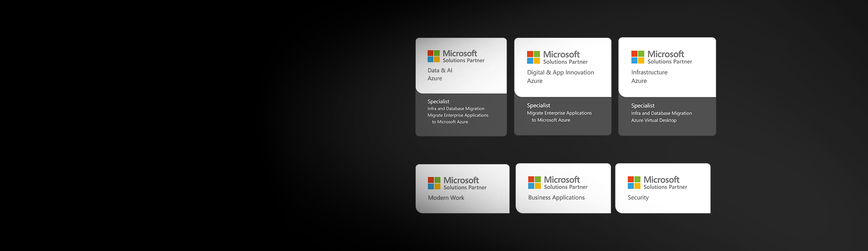The image size is (868, 251).
Task: Open the Security partner badge
Action: tap(662, 188)
